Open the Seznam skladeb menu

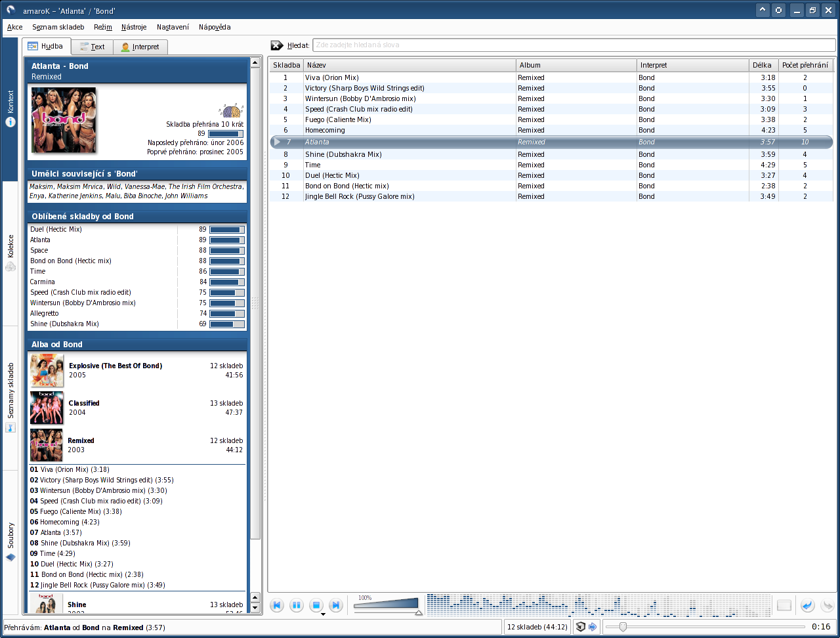click(58, 27)
